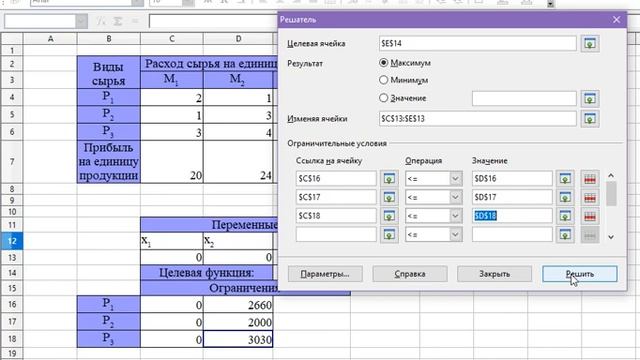Screen dimensions: 640x360
Task: Select the Минимум radio button
Action: [383, 80]
